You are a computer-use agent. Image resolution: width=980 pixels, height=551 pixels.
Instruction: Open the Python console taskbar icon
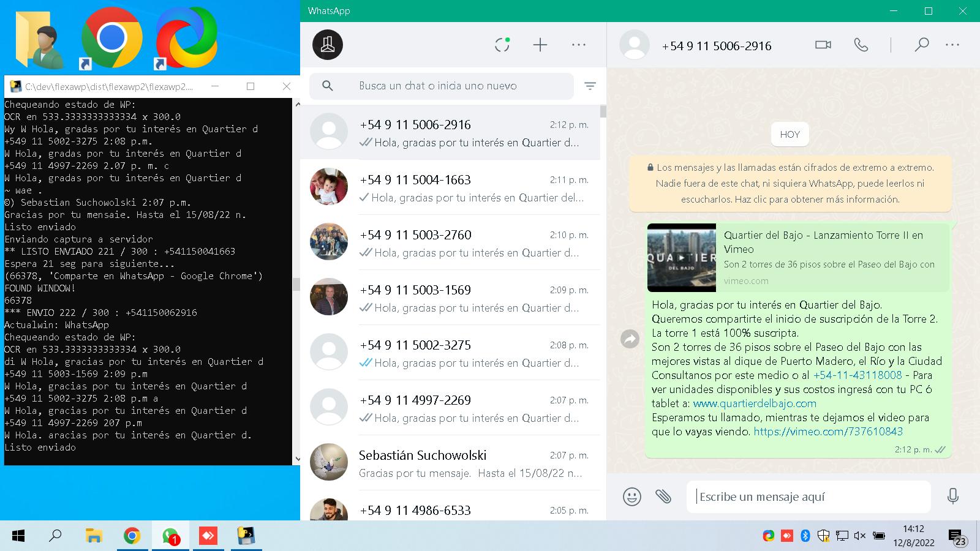coord(246,536)
